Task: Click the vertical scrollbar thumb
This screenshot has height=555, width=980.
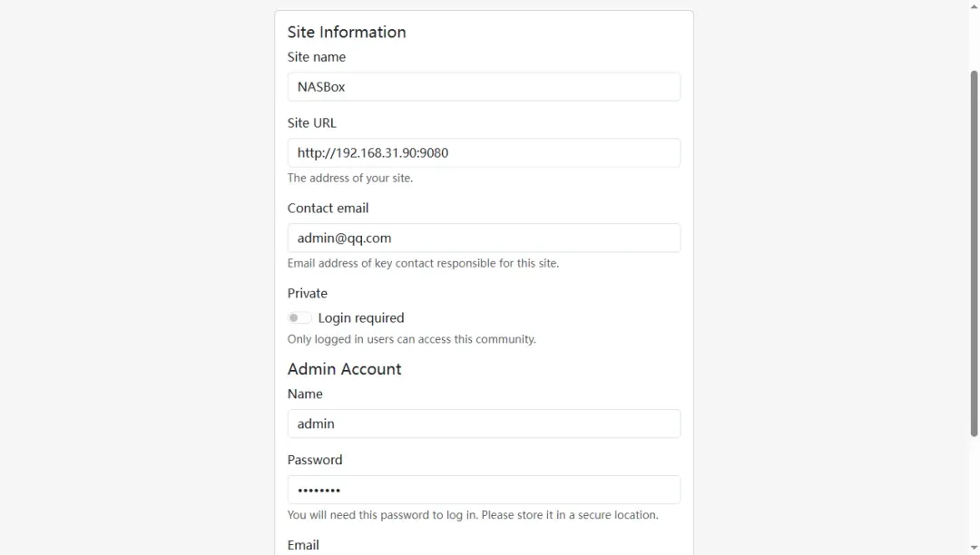Action: pyautogui.click(x=974, y=254)
